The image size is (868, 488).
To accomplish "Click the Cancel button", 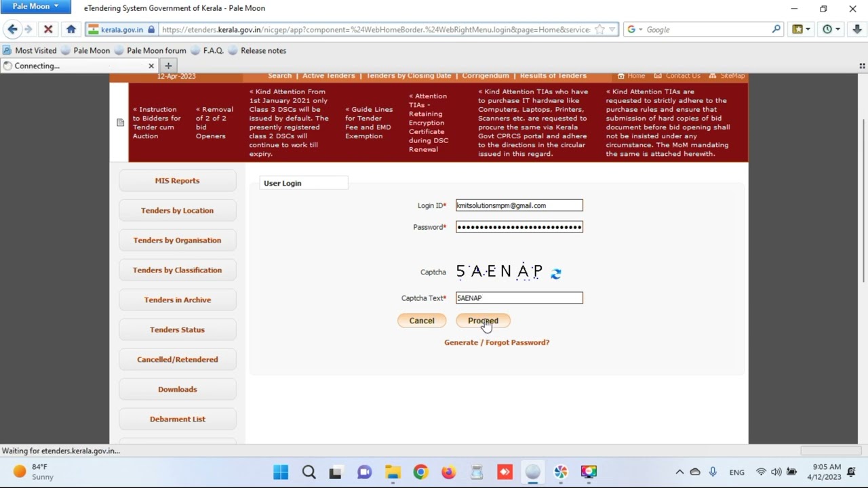I will click(x=421, y=321).
